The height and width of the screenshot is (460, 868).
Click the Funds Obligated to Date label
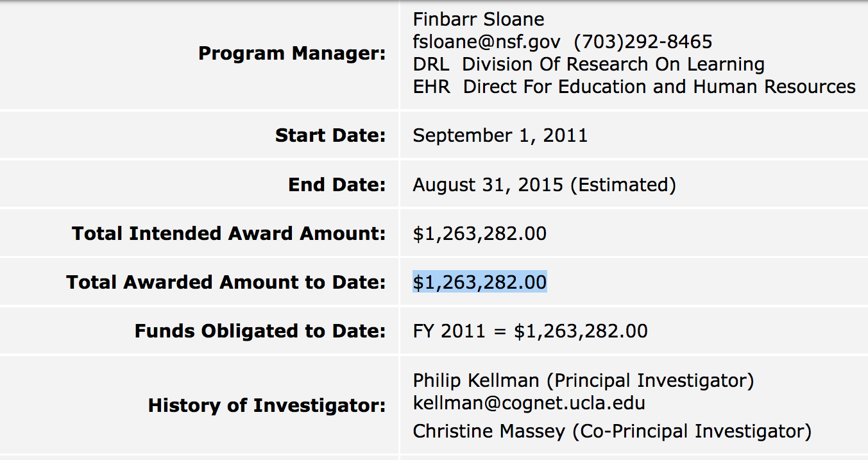tap(260, 331)
